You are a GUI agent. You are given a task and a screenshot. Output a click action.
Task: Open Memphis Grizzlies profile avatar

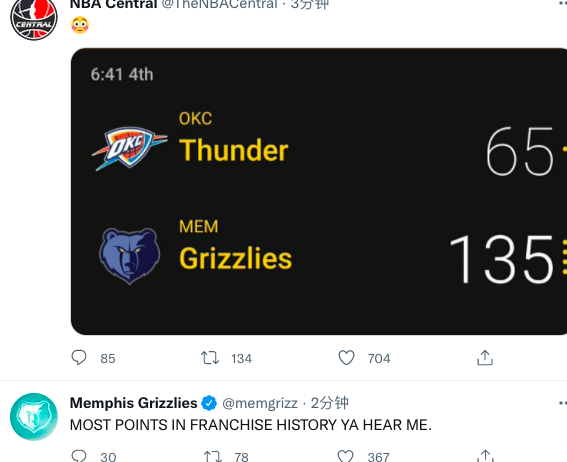(x=34, y=417)
